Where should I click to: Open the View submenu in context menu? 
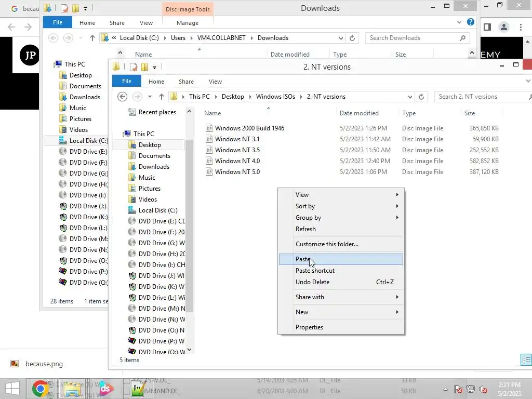click(x=341, y=195)
